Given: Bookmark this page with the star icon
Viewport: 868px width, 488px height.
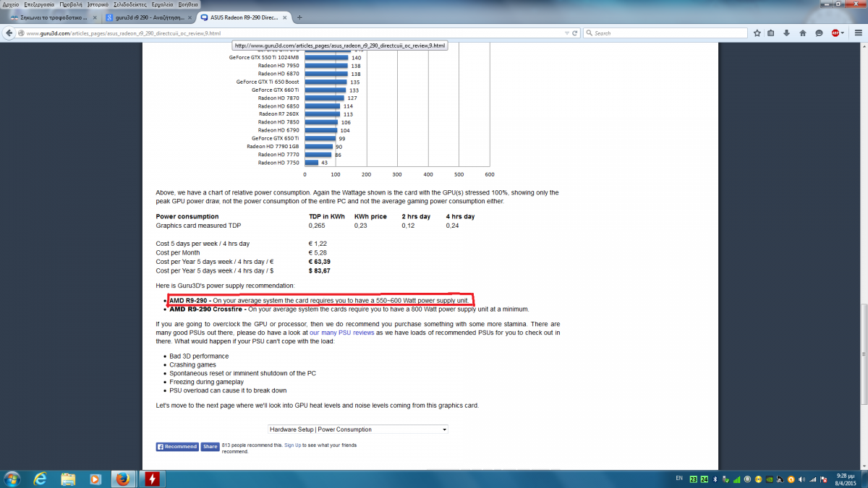Looking at the screenshot, I should pos(757,33).
